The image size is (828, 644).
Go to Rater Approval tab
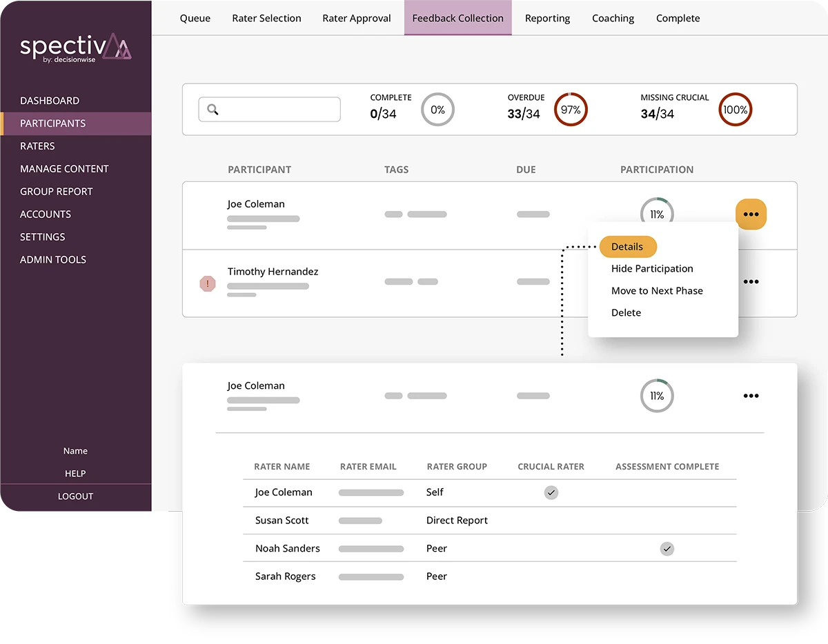[357, 18]
